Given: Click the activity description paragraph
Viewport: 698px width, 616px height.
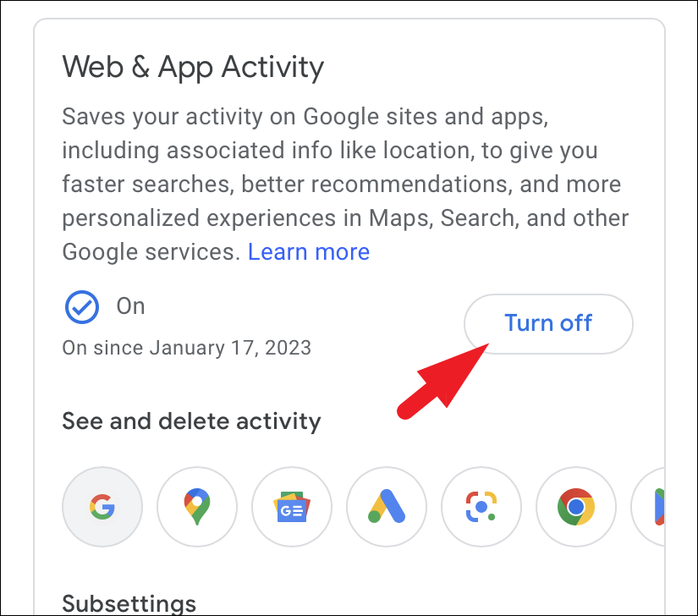Looking at the screenshot, I should (x=345, y=184).
